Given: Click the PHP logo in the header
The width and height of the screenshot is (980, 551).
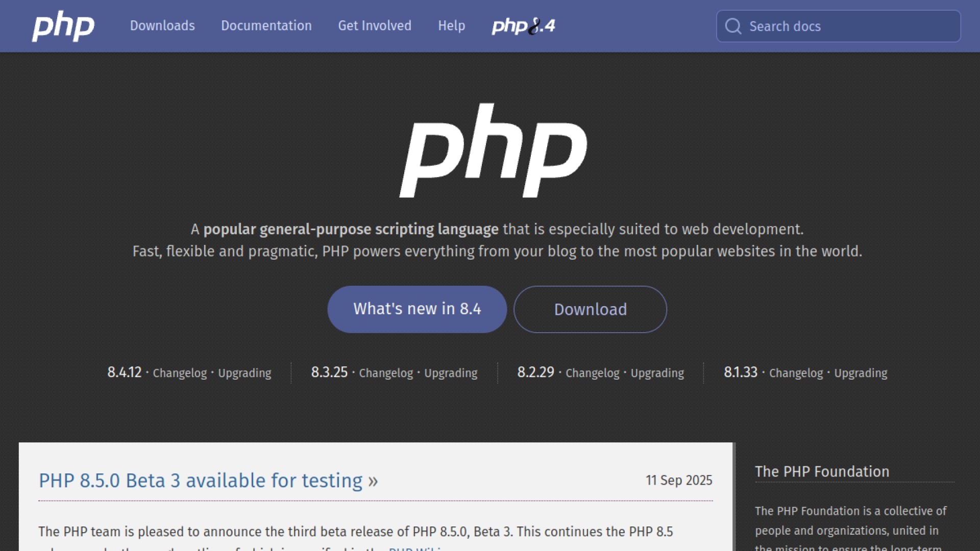Looking at the screenshot, I should [63, 26].
